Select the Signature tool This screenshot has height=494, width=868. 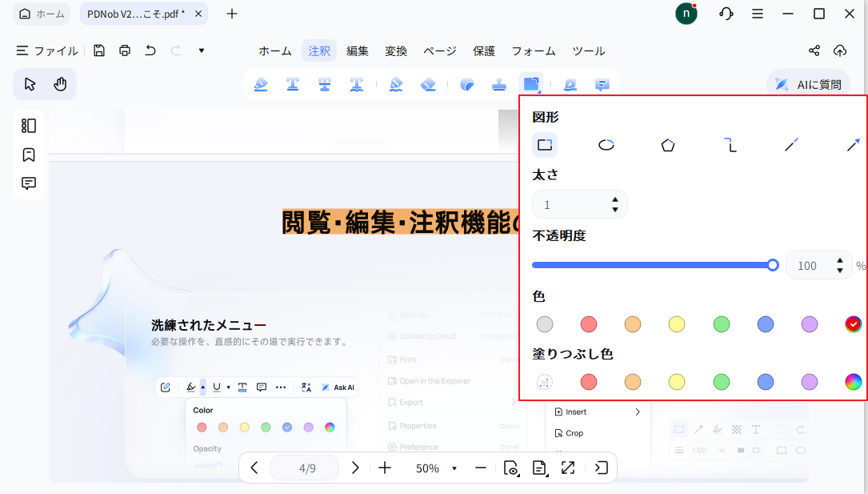[x=570, y=84]
